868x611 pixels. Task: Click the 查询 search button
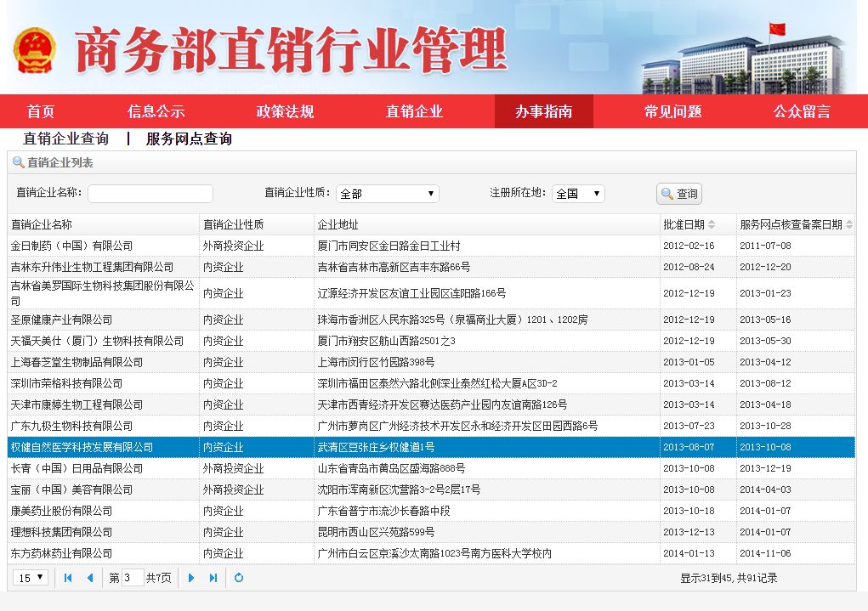[x=678, y=194]
